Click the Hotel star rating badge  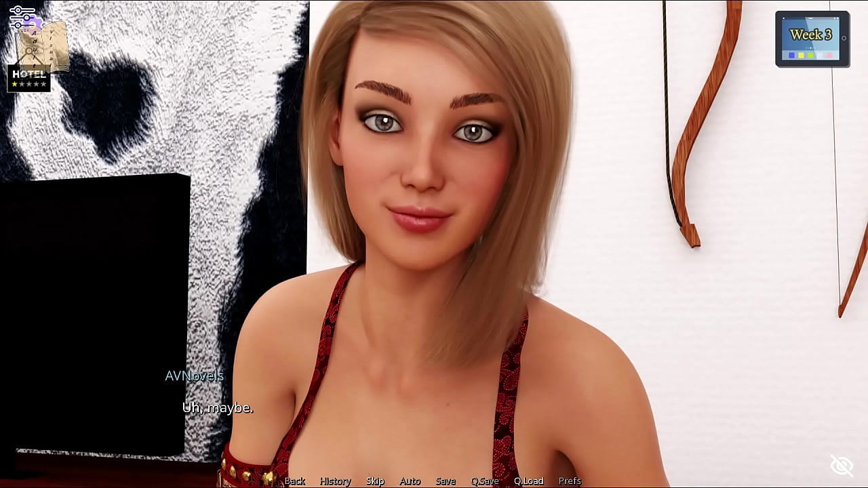(x=28, y=79)
